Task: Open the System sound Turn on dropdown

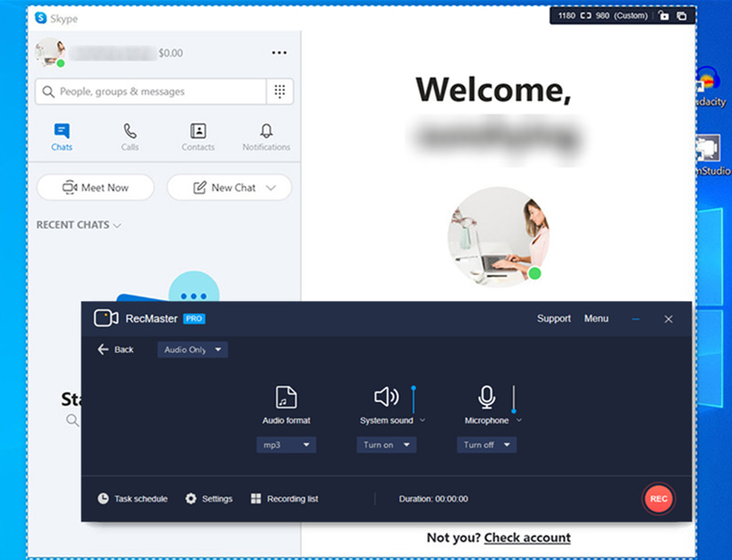Action: click(x=386, y=445)
